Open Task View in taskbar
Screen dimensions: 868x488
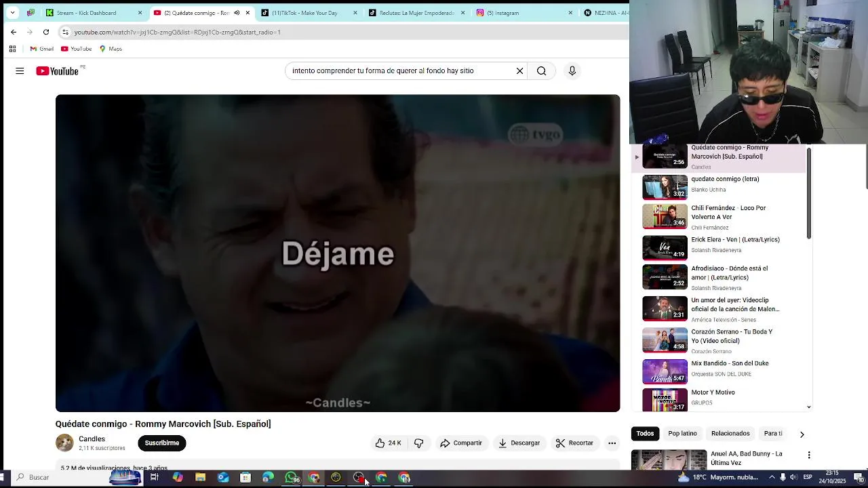155,477
